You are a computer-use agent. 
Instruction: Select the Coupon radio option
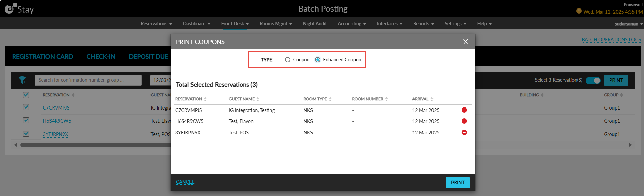(288, 60)
